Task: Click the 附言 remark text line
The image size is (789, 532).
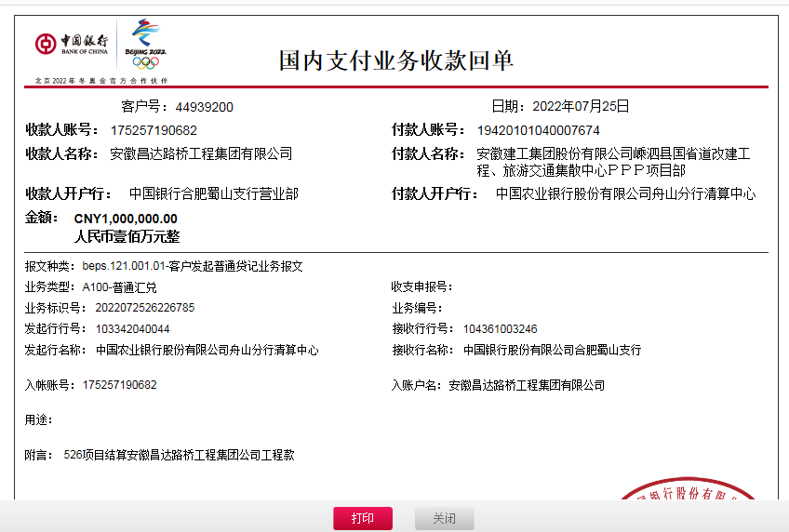Action: pyautogui.click(x=179, y=456)
